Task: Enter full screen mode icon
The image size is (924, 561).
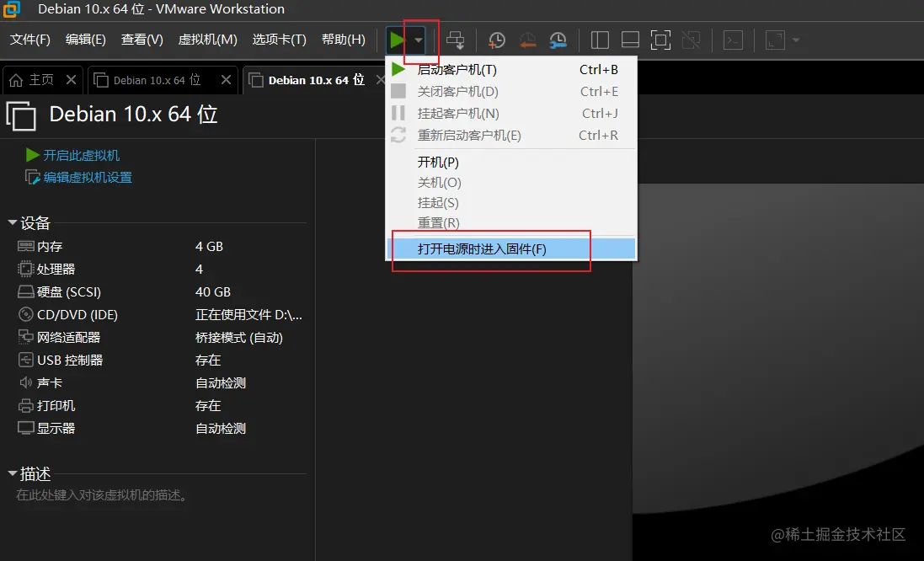Action: tap(660, 40)
